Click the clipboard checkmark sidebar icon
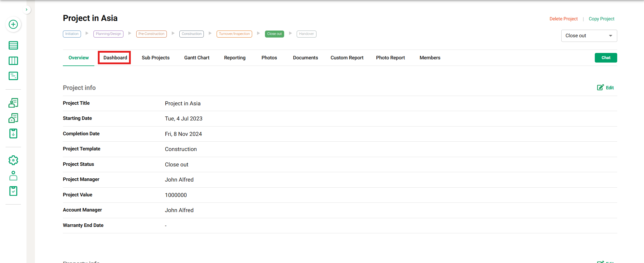Viewport: 644px width, 263px height. (x=13, y=191)
